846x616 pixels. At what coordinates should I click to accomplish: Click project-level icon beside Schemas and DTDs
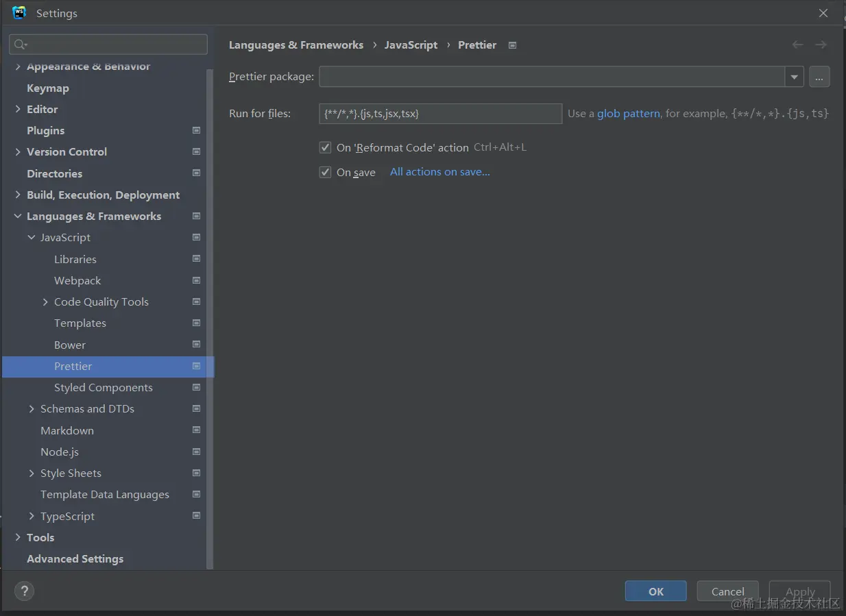197,408
